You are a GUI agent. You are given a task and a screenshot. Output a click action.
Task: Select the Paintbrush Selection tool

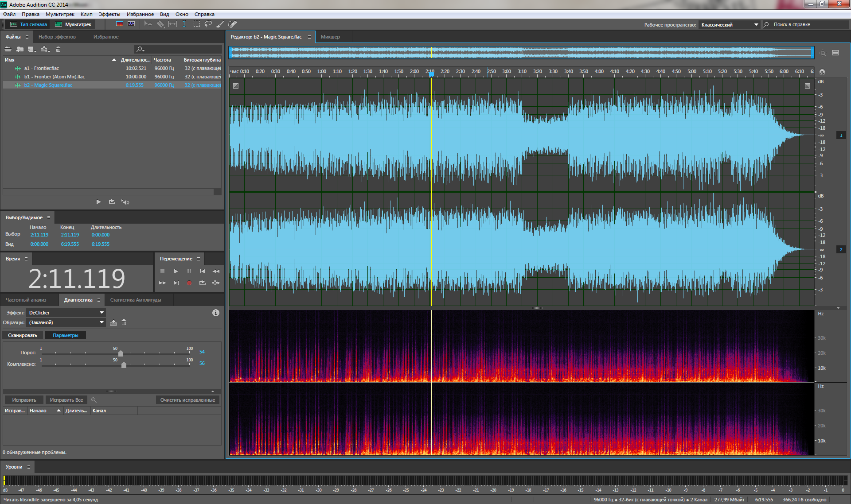pyautogui.click(x=220, y=24)
